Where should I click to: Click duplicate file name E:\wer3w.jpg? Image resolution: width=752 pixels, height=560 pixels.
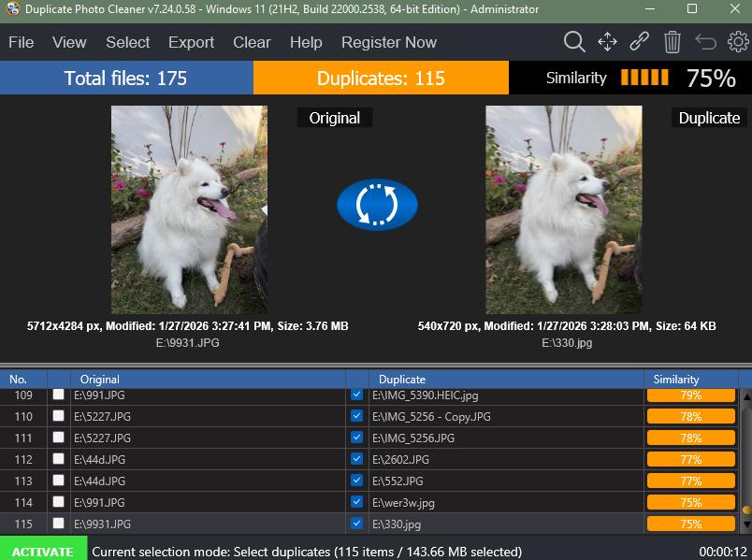click(x=403, y=503)
